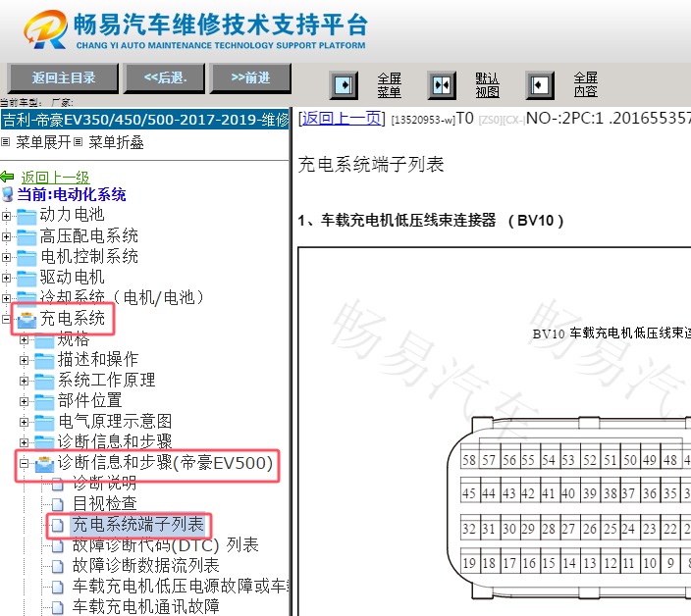
Task: Click the 目视检查 document icon
Action: [57, 504]
